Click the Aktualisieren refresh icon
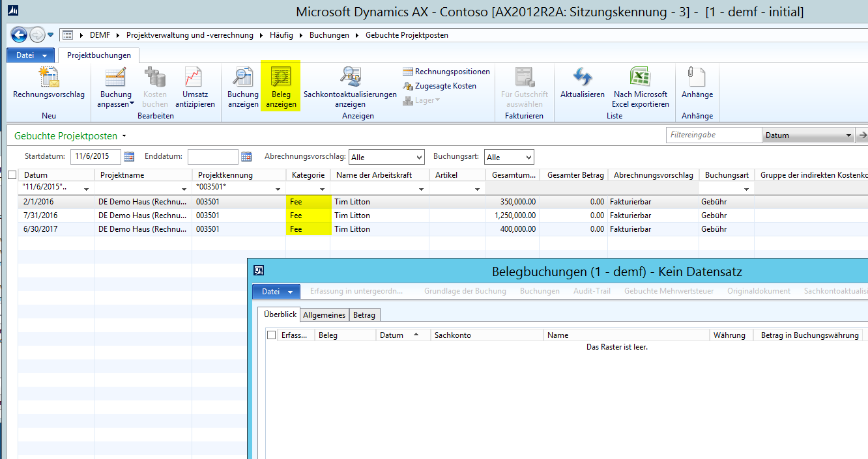Viewport: 868px width, 459px height. pos(582,77)
